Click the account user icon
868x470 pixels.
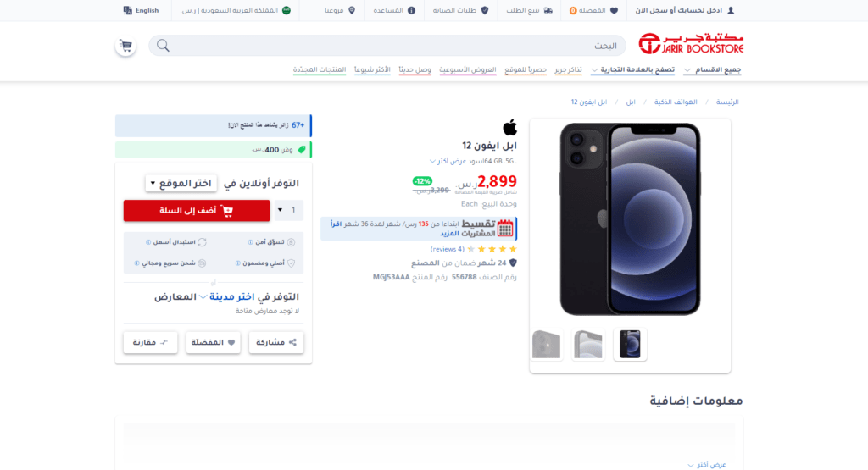(731, 10)
